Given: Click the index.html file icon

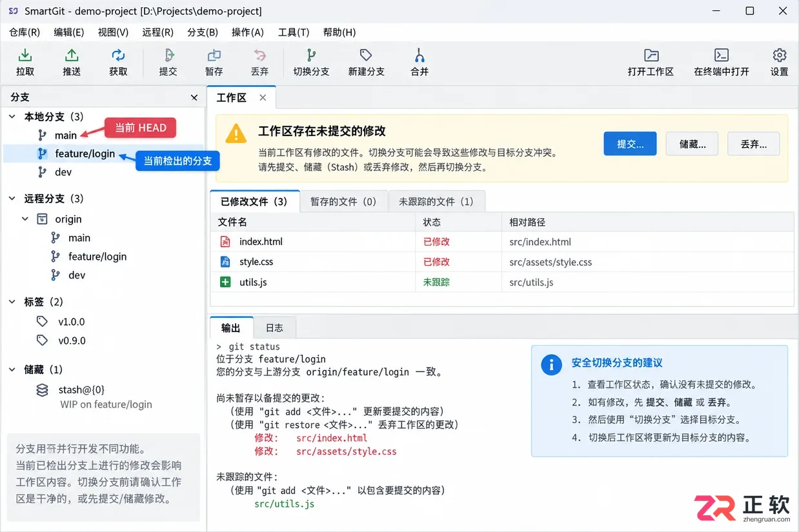Looking at the screenshot, I should coord(225,242).
